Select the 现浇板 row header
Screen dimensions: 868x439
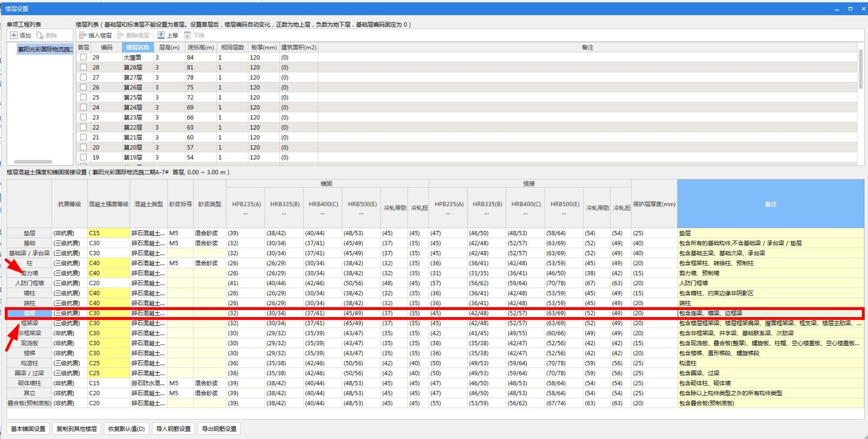[29, 343]
